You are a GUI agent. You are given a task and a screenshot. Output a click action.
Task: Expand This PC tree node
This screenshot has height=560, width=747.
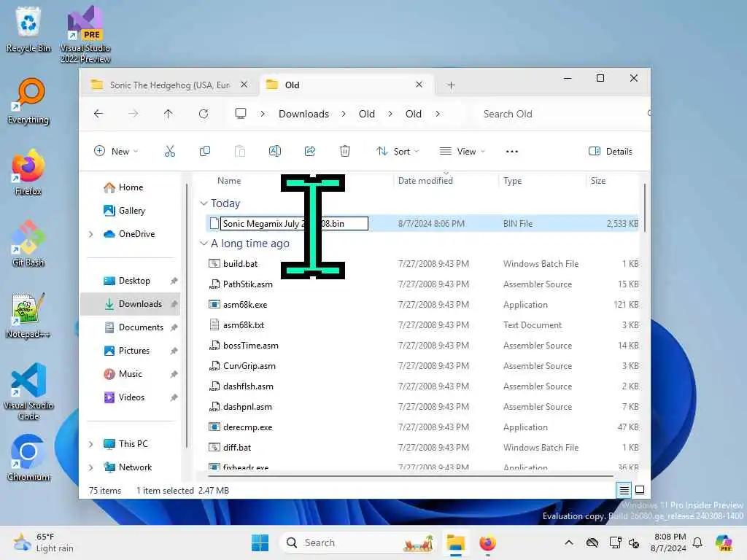(x=90, y=444)
